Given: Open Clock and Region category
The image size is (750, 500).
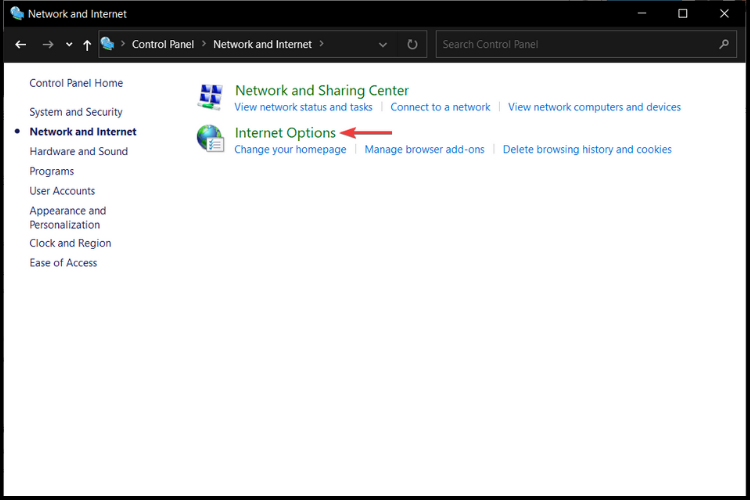Looking at the screenshot, I should [x=70, y=243].
